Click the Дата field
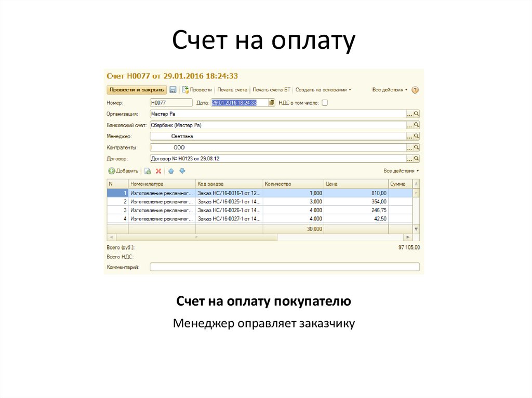Screen dimensions: 532x398 [240, 103]
